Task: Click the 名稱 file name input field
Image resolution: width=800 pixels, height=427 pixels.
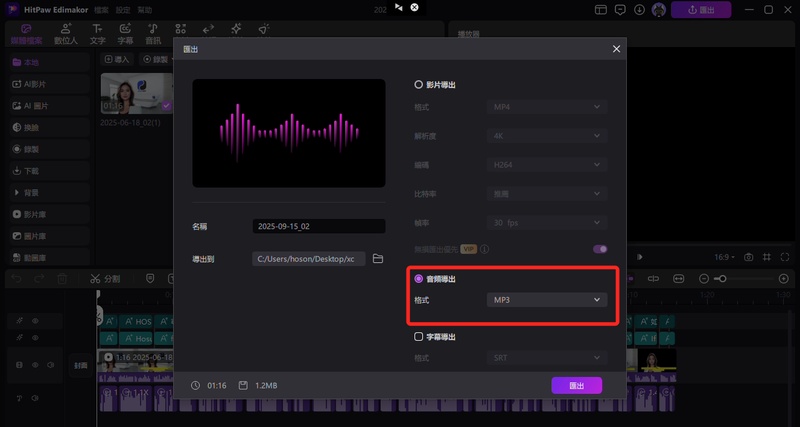Action: coord(318,227)
